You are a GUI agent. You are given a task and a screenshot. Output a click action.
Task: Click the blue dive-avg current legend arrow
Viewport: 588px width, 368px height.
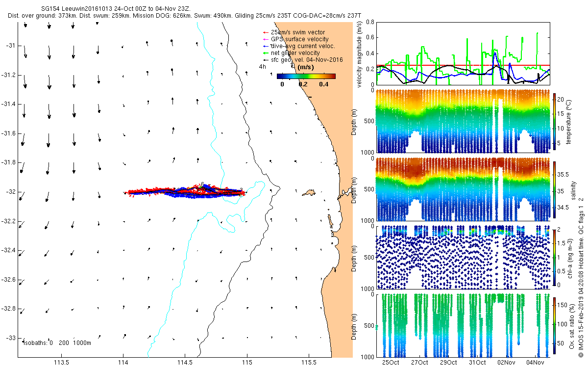(x=266, y=46)
